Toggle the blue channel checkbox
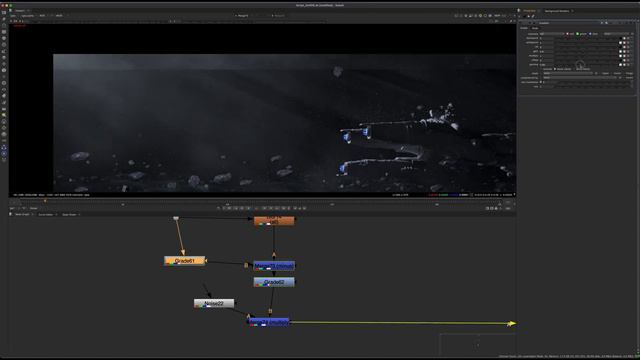 pyautogui.click(x=590, y=34)
